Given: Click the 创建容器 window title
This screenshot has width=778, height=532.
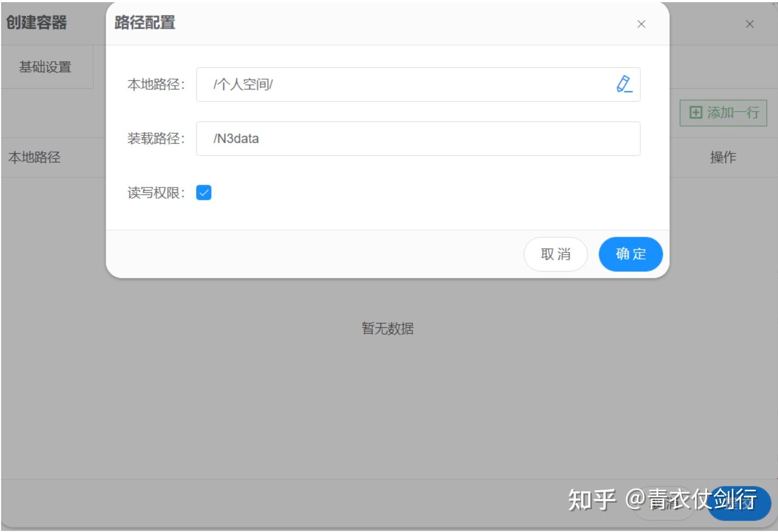Looking at the screenshot, I should click(x=36, y=23).
